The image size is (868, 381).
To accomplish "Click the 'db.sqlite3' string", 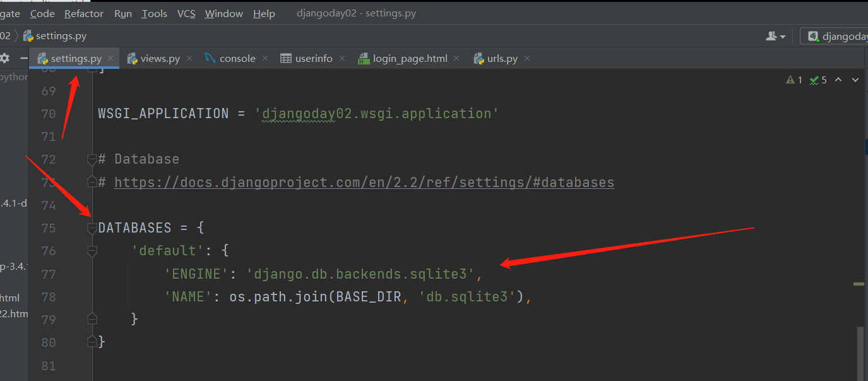I will (468, 296).
